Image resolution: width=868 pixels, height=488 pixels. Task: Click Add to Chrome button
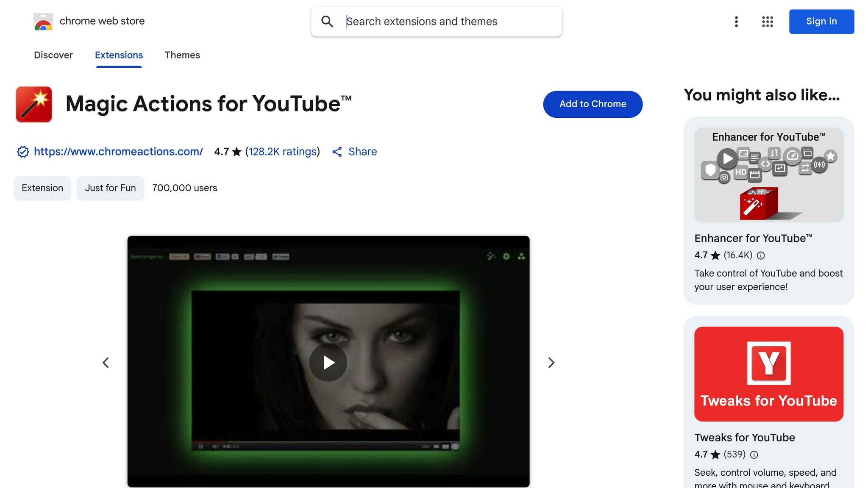pyautogui.click(x=593, y=104)
